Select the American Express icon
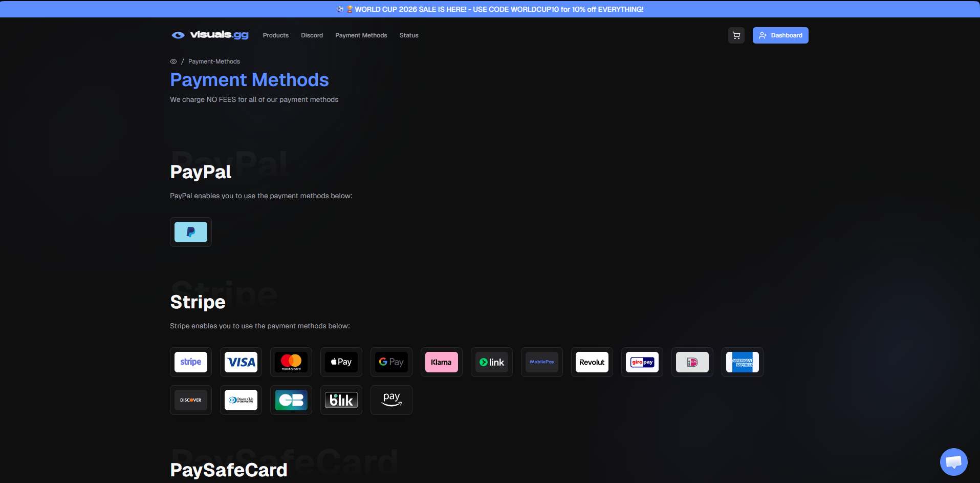This screenshot has height=483, width=980. pos(743,362)
